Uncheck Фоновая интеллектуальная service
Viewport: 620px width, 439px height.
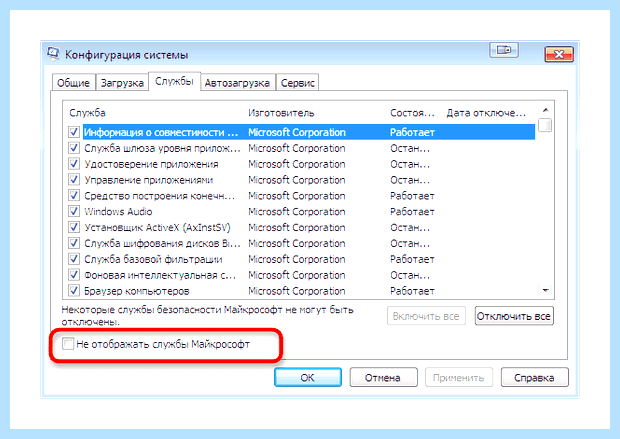pyautogui.click(x=74, y=274)
